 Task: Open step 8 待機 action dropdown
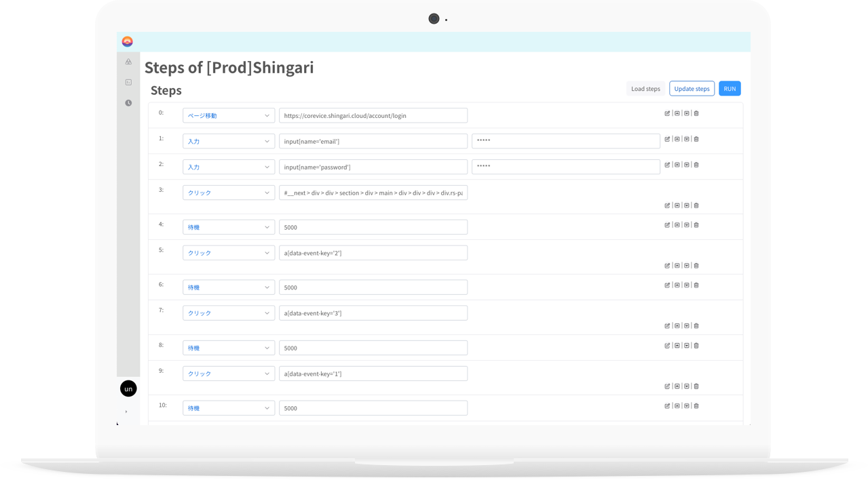click(x=229, y=348)
